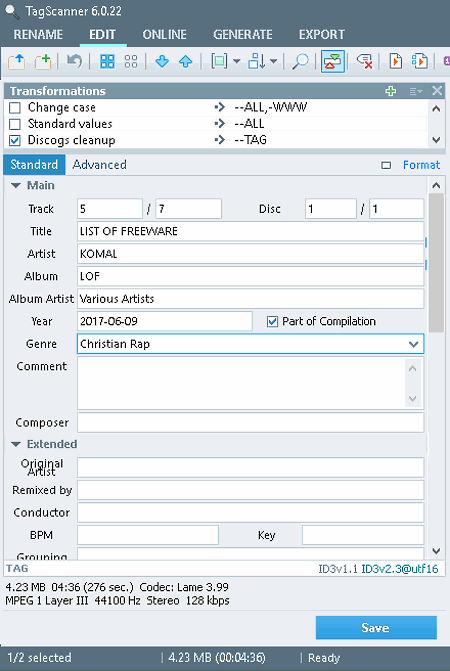The height and width of the screenshot is (671, 450).
Task: Click the Open folder toolbar icon
Action: click(x=17, y=62)
